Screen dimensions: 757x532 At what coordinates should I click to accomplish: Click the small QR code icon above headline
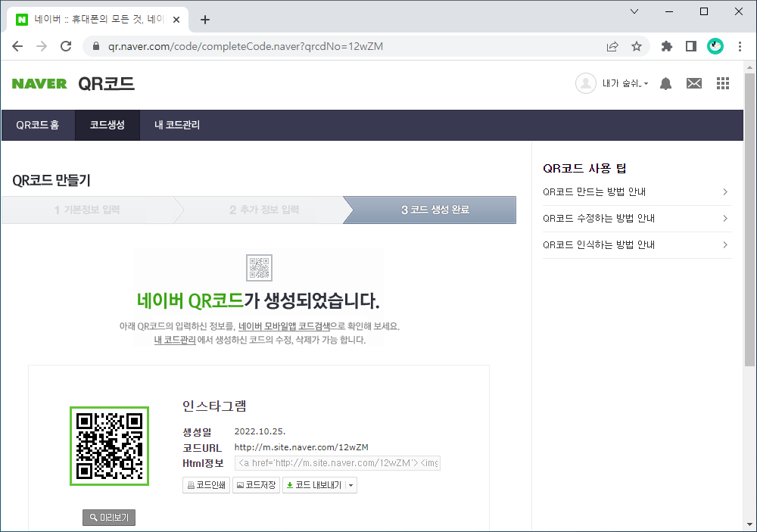pos(259,268)
